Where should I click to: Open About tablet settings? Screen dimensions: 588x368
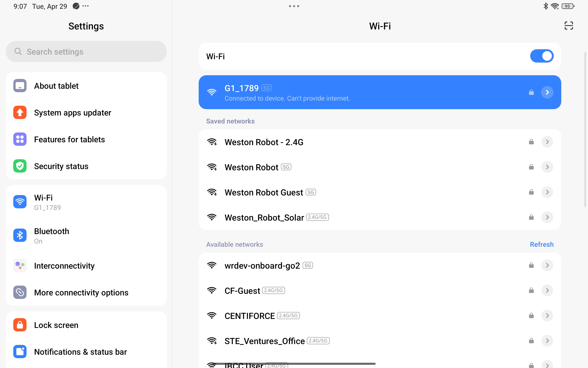point(86,86)
